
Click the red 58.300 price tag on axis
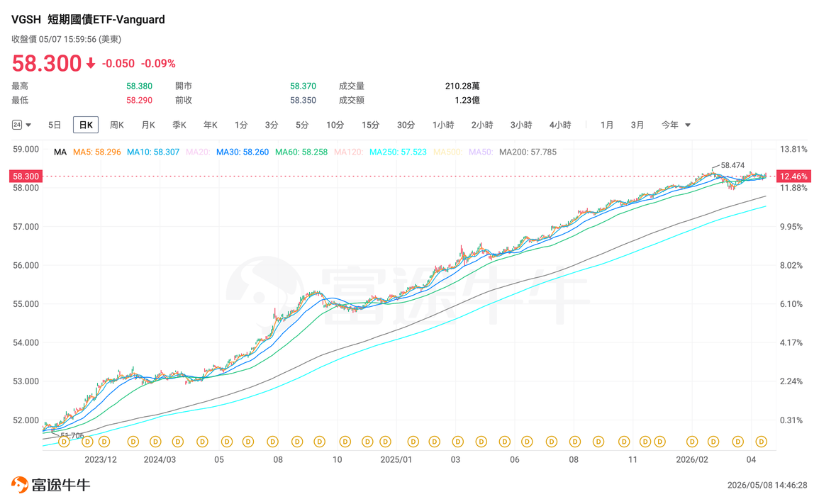click(26, 176)
